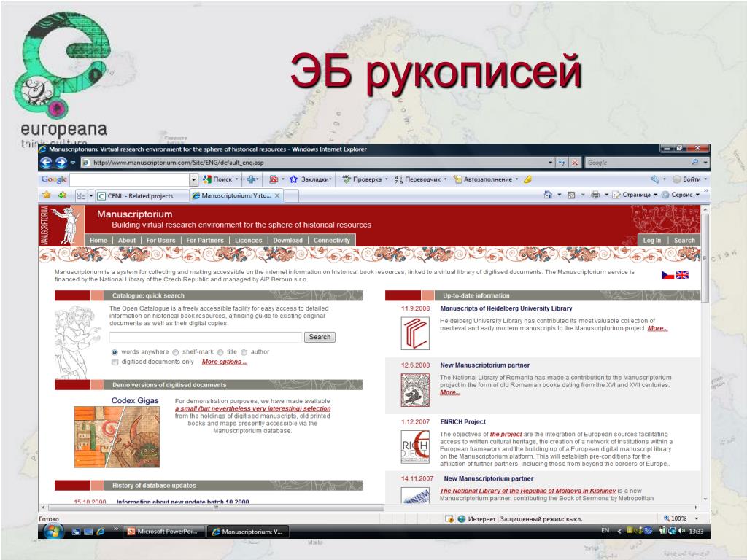The height and width of the screenshot is (560, 747).
Task: Click the Internet Explorer quick launch icon
Action: point(100,532)
